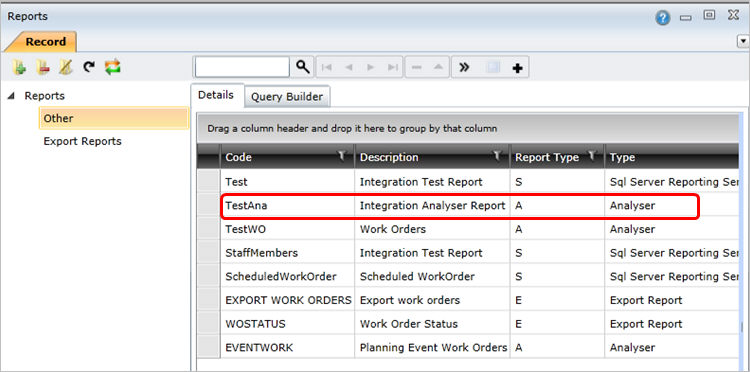This screenshot has height=372, width=750.
Task: Toggle the Description column filter icon
Action: pyautogui.click(x=497, y=155)
